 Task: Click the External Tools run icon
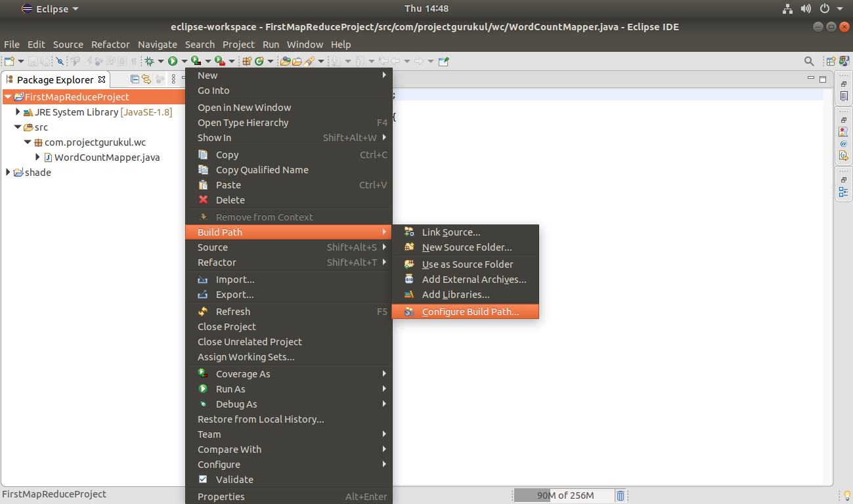pyautogui.click(x=220, y=61)
